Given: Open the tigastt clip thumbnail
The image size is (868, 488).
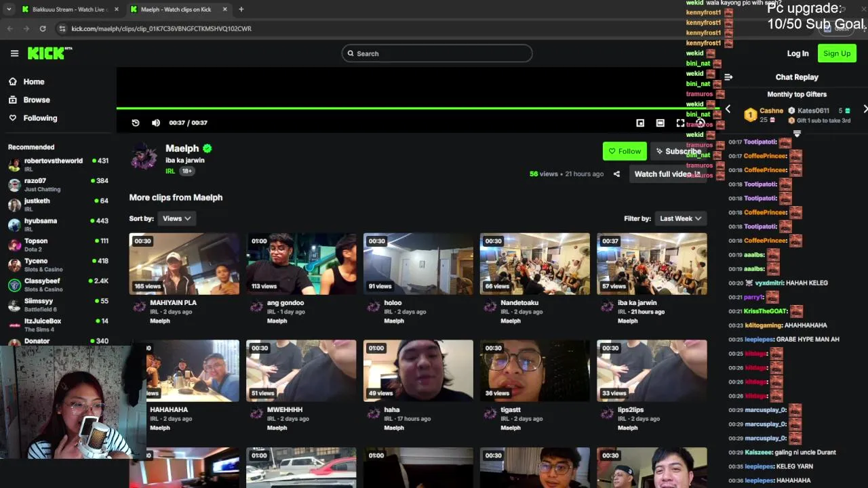Looking at the screenshot, I should pyautogui.click(x=534, y=371).
